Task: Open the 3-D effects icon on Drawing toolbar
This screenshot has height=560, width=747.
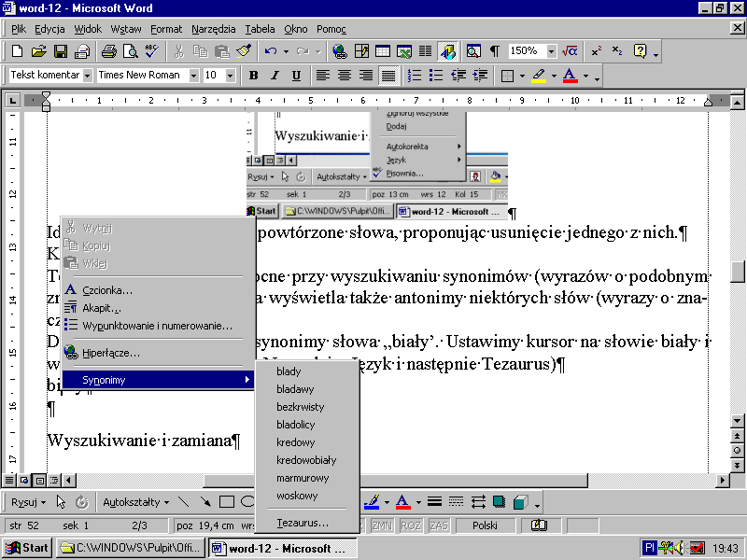Action: click(x=520, y=502)
